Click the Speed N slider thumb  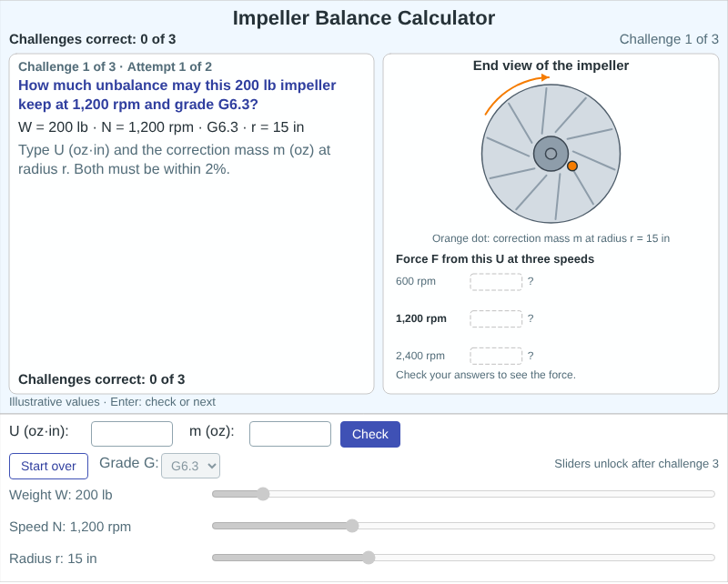(352, 526)
